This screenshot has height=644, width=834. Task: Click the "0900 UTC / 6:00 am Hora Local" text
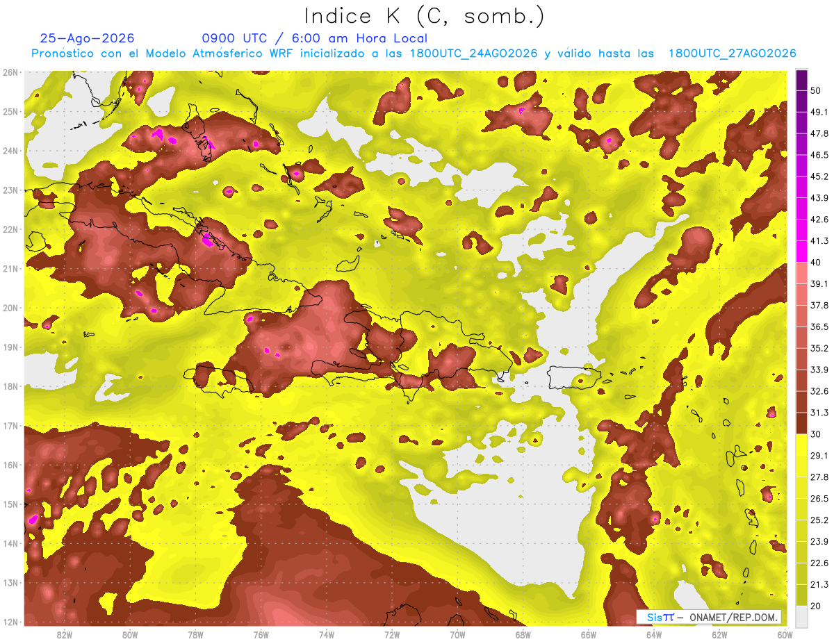click(314, 38)
